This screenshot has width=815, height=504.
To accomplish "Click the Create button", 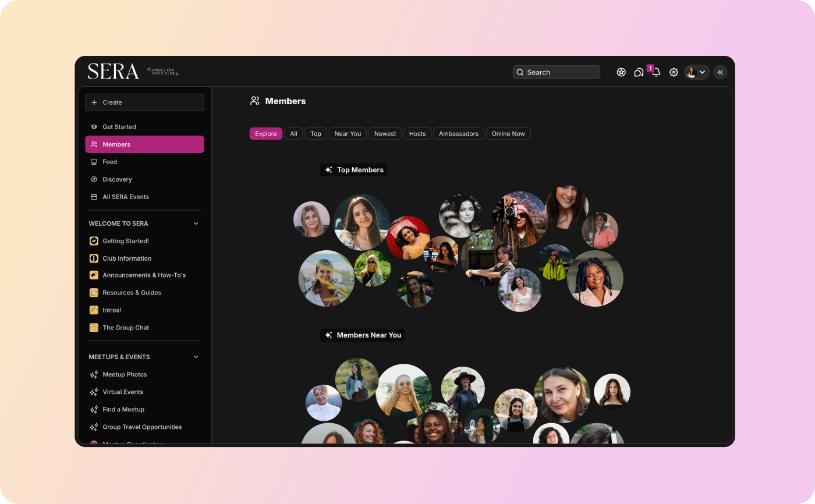I will (144, 102).
